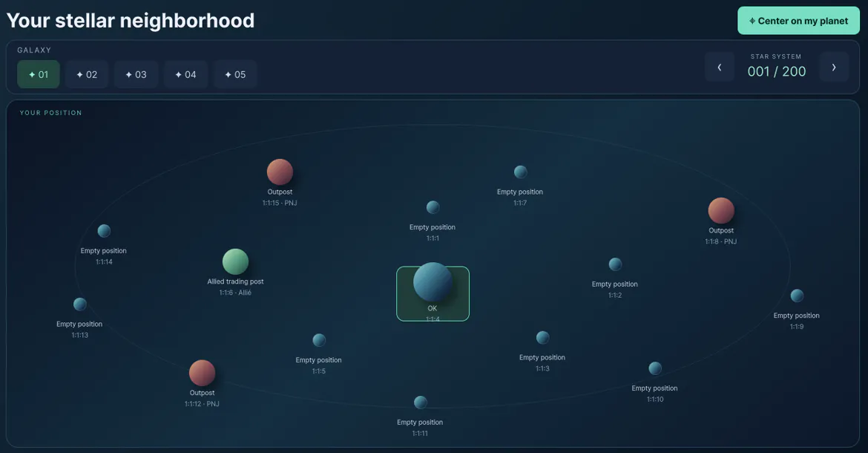The image size is (868, 453).
Task: Click the Outpost planet at 1:1:15
Action: (x=280, y=172)
